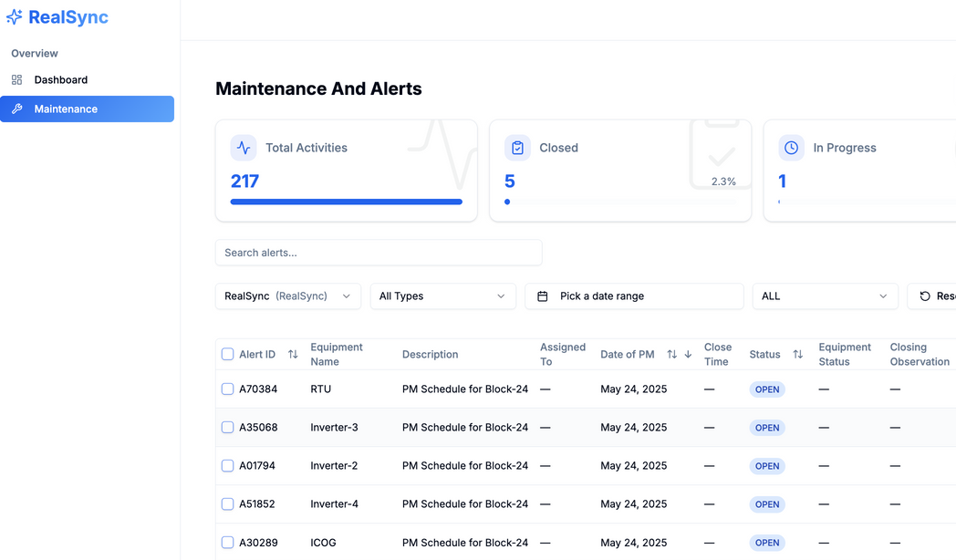Click the RealSync sparkle logo icon
Image resolution: width=956 pixels, height=560 pixels.
tap(15, 17)
